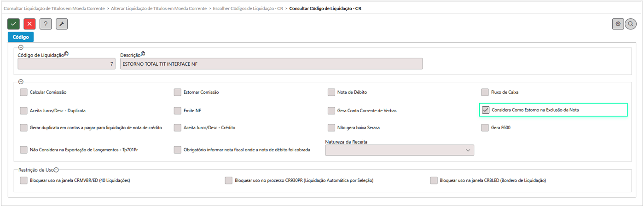This screenshot has width=644, height=207.
Task: Navigate to Alterar Liquidação de Títulos breadcrumb
Action: tap(159, 8)
